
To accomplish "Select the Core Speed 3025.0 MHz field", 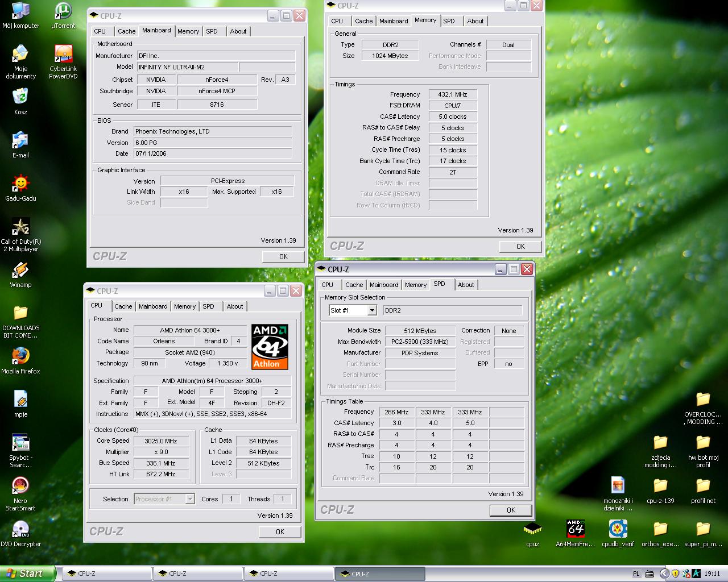I will pos(161,441).
